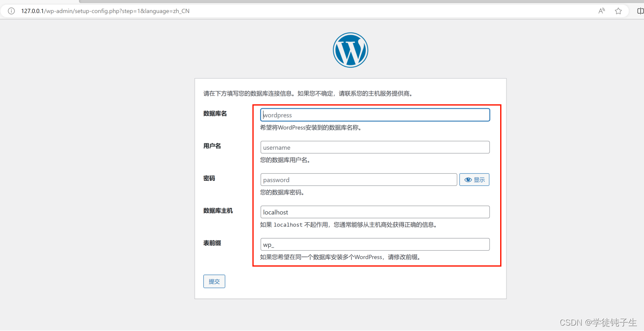Focus the database name field
The image size is (644, 331).
[375, 115]
